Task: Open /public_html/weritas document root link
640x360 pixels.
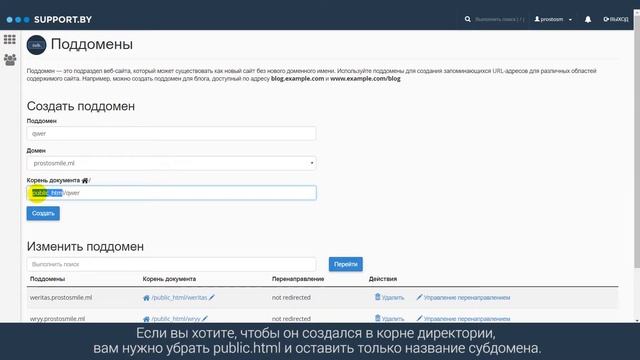Action: pyautogui.click(x=179, y=298)
